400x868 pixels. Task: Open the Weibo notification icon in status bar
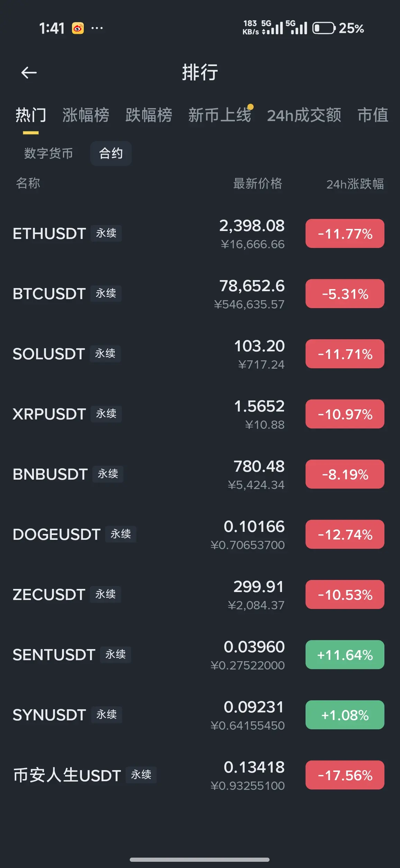click(x=78, y=28)
